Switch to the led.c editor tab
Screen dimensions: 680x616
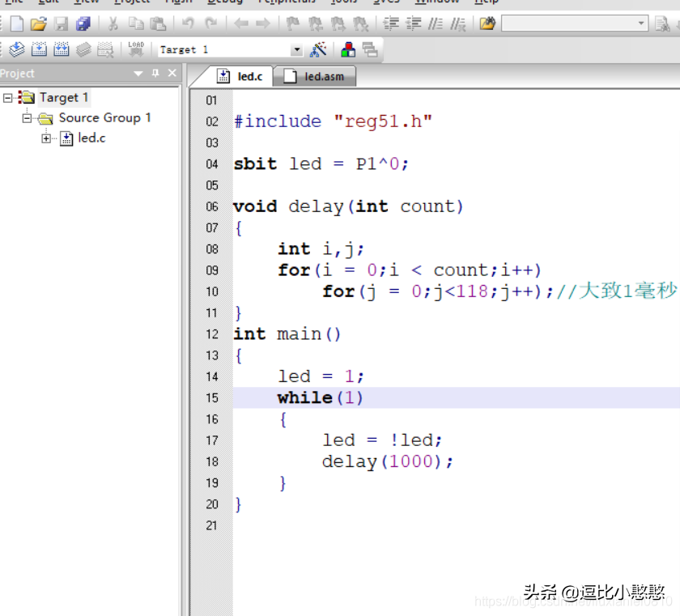point(240,76)
